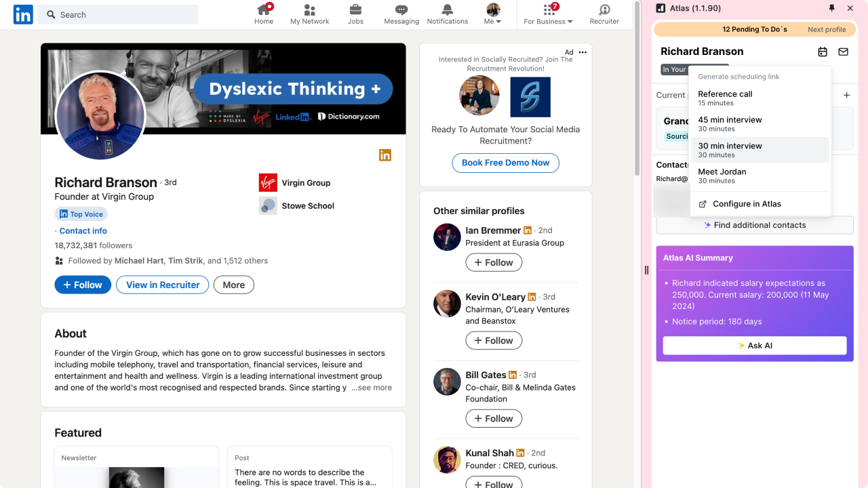Viewport: 868px width, 488px height.
Task: Click the LinkedIn logo icon
Action: 23,14
